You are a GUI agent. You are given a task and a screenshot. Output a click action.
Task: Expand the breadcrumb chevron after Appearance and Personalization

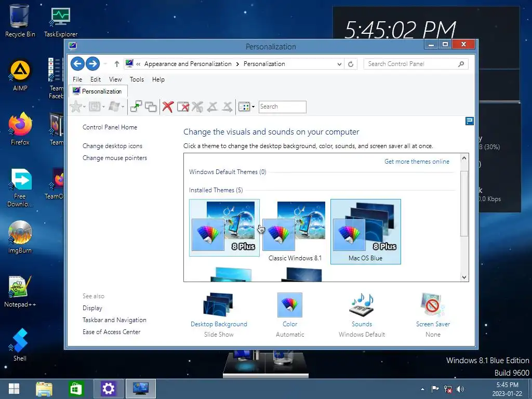click(237, 64)
